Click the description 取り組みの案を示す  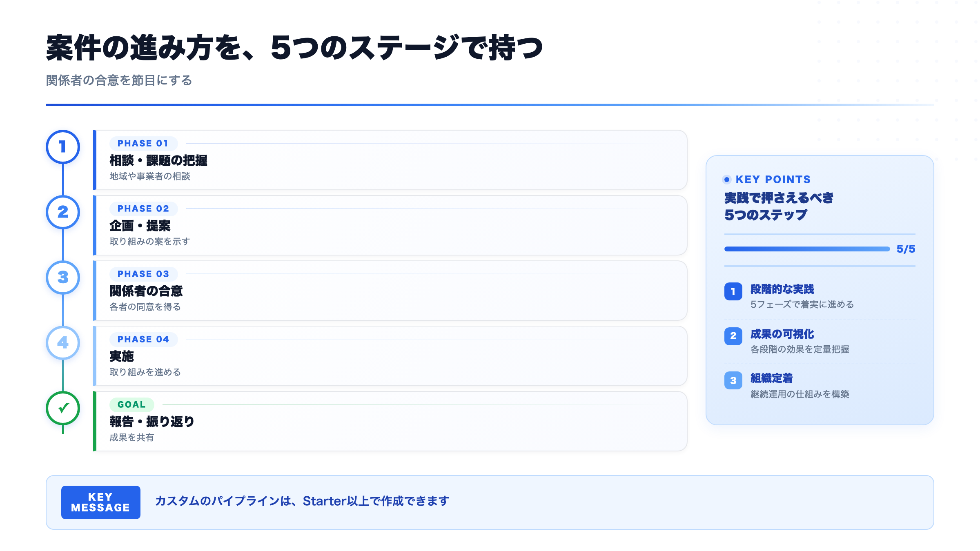[150, 242]
